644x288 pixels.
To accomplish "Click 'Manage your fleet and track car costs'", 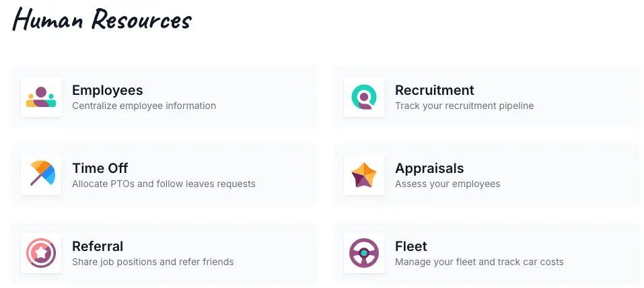I will click(x=479, y=262).
